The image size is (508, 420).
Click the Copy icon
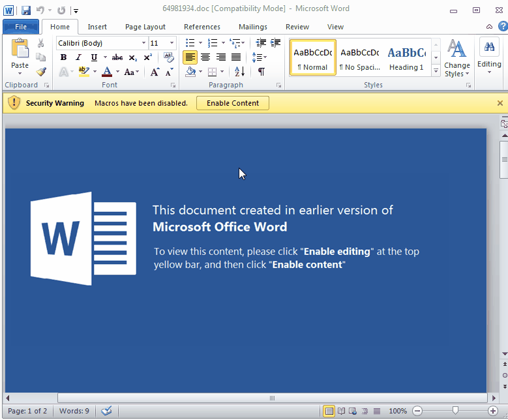pos(41,57)
